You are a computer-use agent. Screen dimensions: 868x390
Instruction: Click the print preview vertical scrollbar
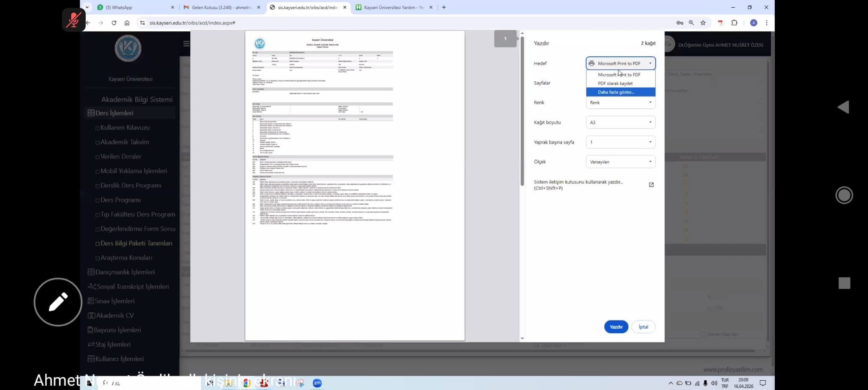click(x=522, y=111)
